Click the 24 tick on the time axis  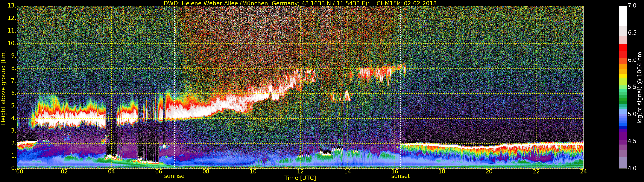(583, 172)
